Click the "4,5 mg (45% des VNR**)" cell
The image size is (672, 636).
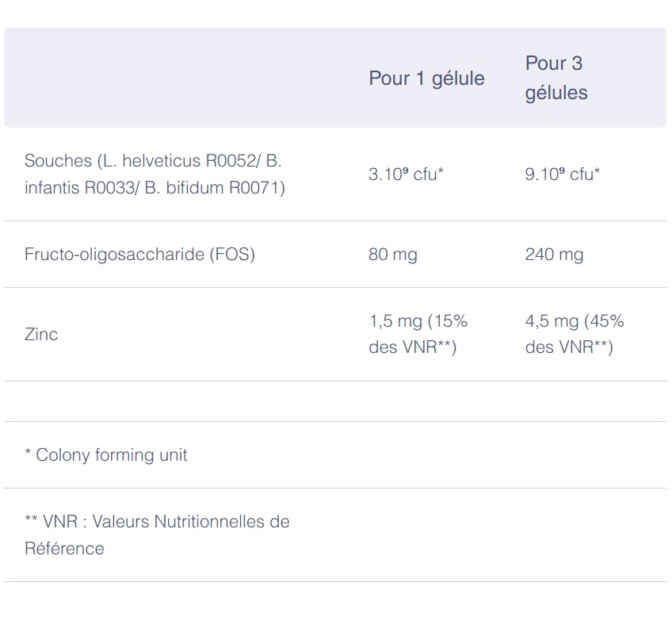[x=574, y=334]
